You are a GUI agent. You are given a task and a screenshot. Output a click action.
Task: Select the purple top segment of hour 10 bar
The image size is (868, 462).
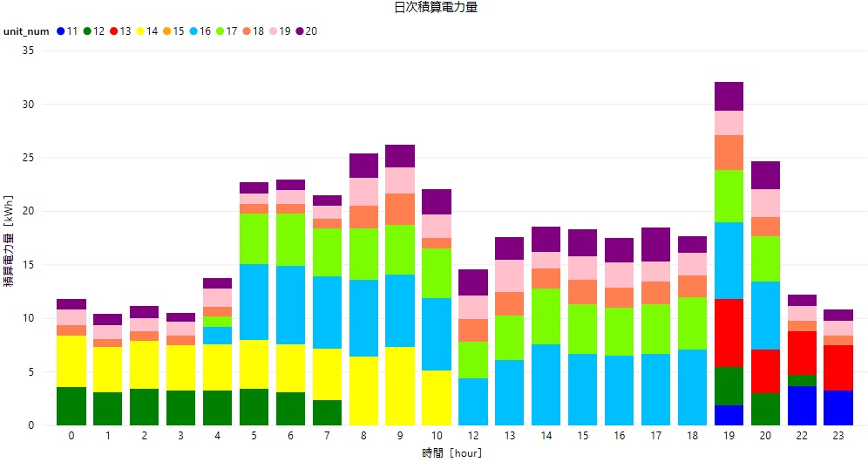(437, 202)
